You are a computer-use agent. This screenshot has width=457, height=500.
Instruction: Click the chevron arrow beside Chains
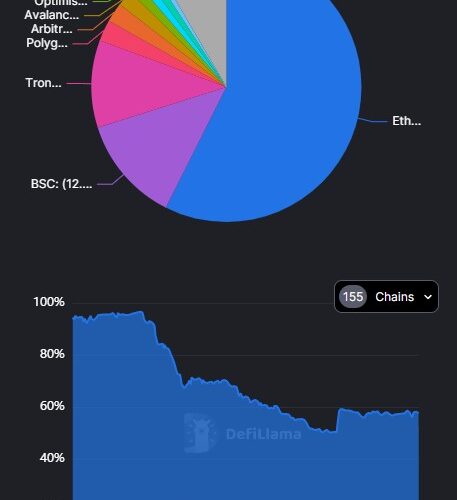click(428, 297)
